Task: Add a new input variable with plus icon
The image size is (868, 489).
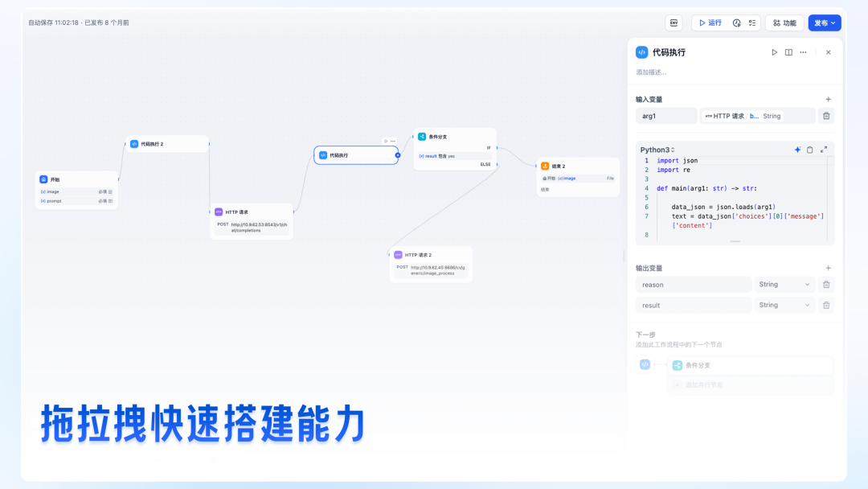Action: click(829, 98)
